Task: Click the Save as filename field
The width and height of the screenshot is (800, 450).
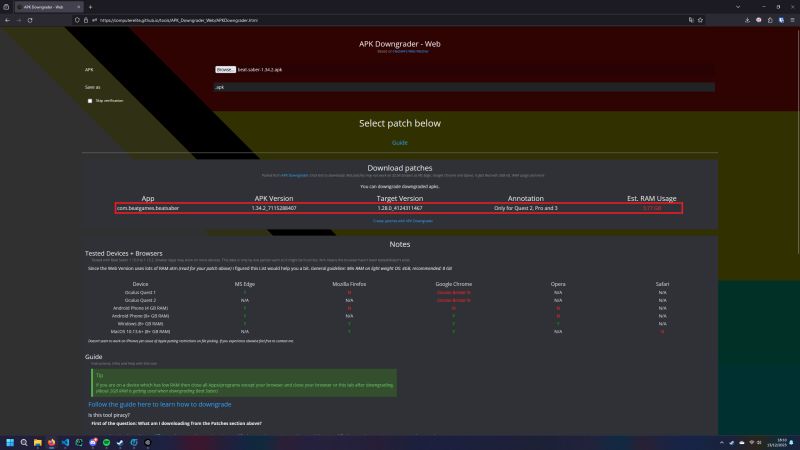Action: tap(464, 87)
